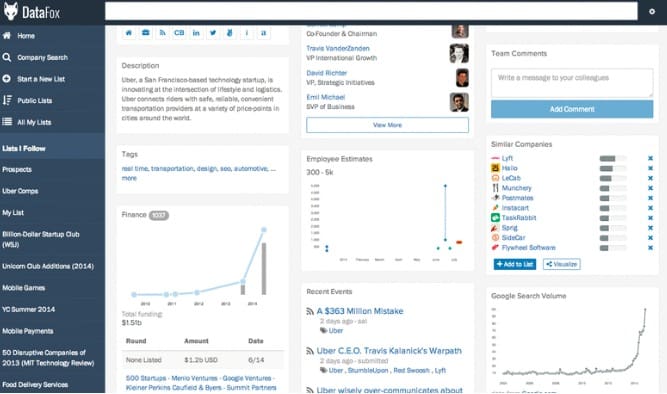
Task: Click the CrunchBase CB icon
Action: [179, 33]
